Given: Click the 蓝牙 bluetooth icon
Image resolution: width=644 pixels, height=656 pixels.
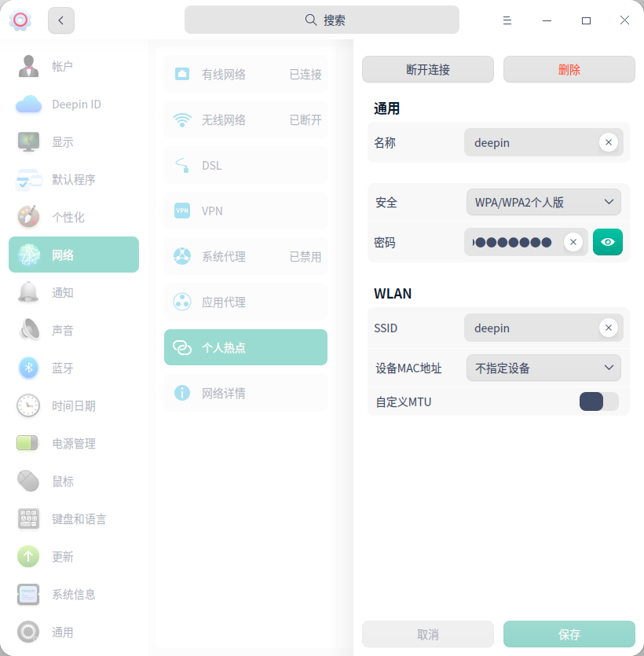Looking at the screenshot, I should tap(28, 368).
